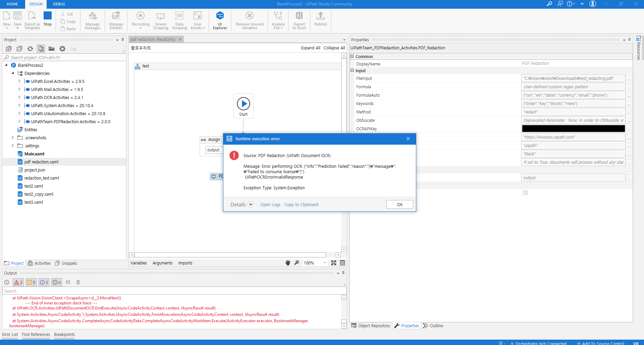Open expression editor for Keywords property

[629, 104]
